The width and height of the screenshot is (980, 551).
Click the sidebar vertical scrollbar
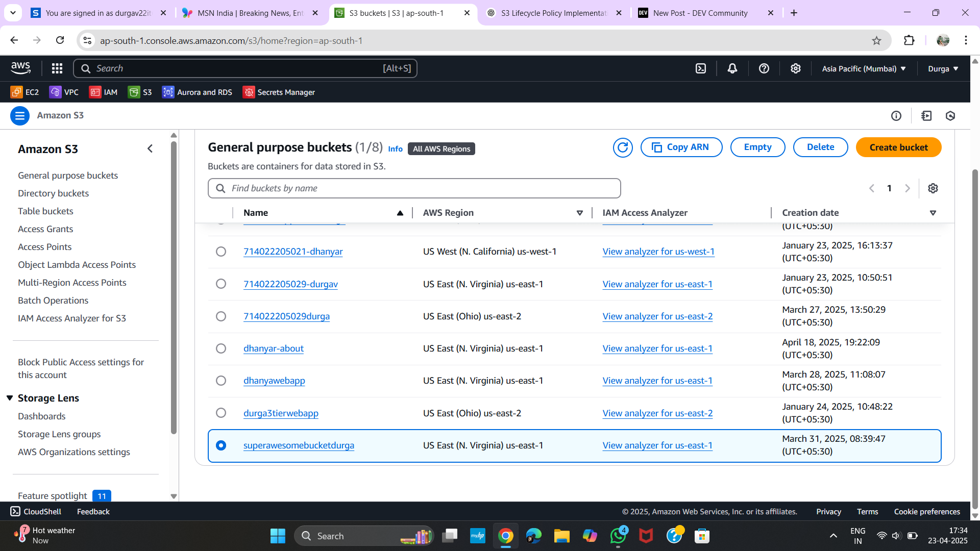tap(174, 288)
